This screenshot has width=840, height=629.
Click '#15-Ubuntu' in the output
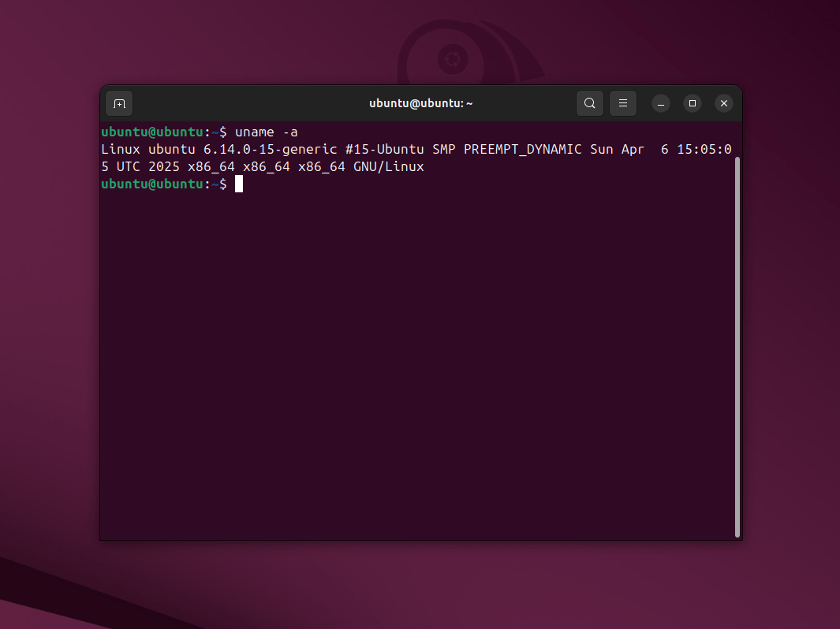pyautogui.click(x=385, y=149)
